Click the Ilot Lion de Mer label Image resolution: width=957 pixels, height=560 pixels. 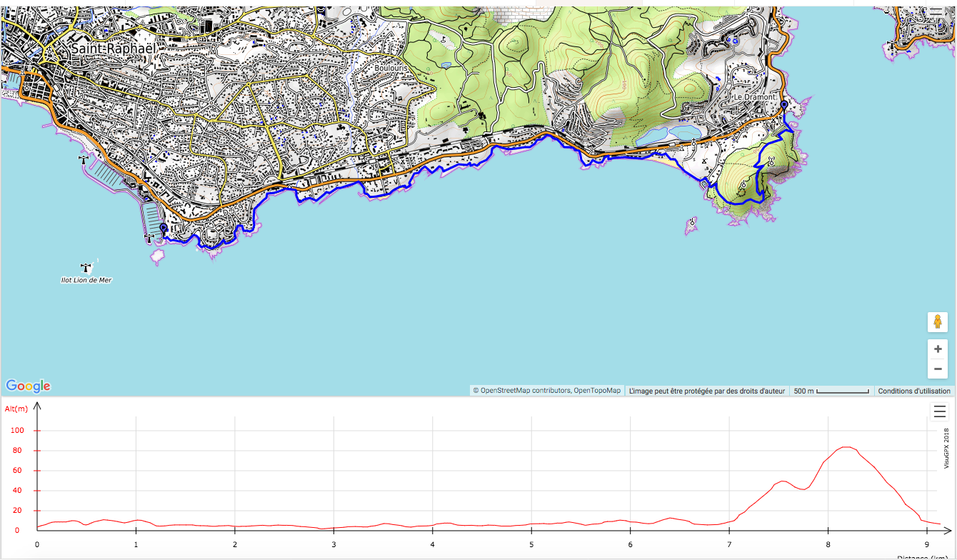[x=86, y=280]
